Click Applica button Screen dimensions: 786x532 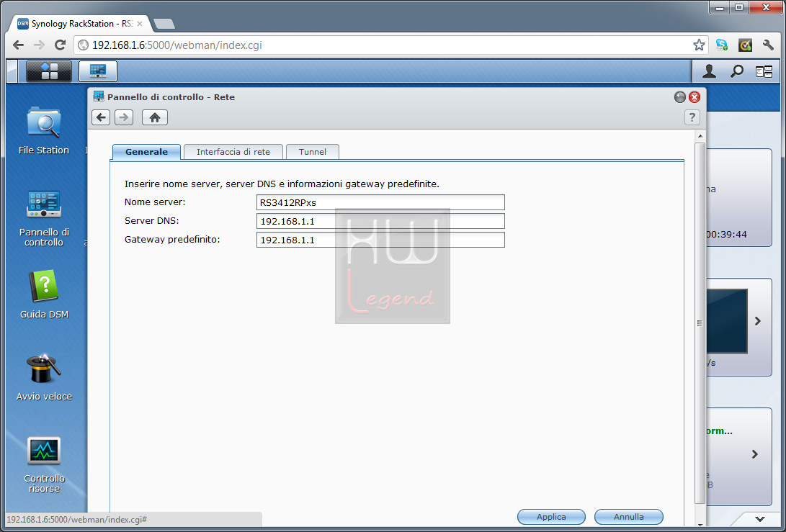pos(551,516)
